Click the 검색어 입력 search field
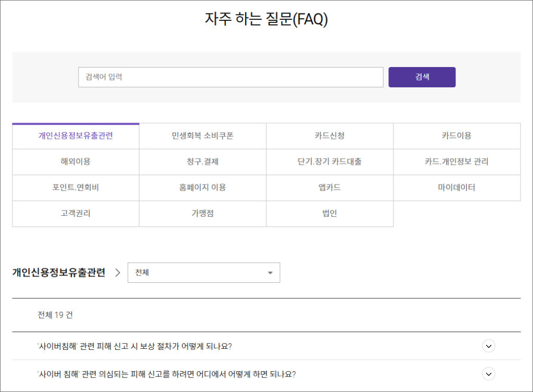Screen dimensions: 533x392 231,76
